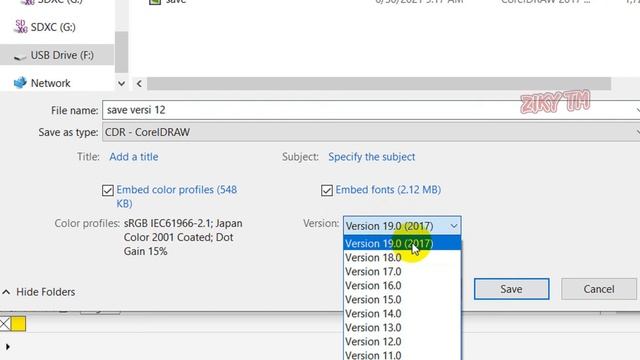Click the Add a title link
This screenshot has width=640, height=360.
coord(134,157)
